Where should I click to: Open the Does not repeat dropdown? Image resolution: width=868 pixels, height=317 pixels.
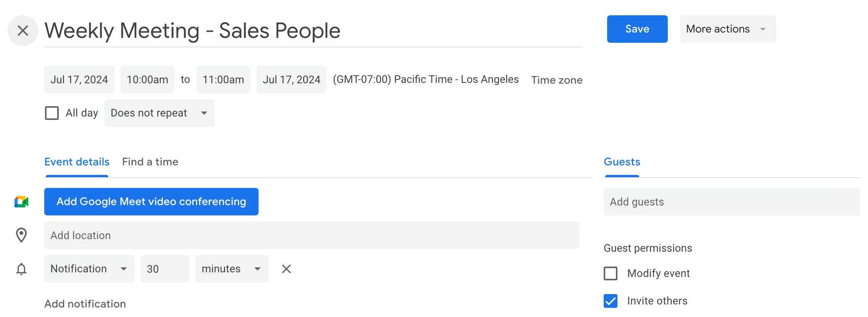click(x=159, y=113)
